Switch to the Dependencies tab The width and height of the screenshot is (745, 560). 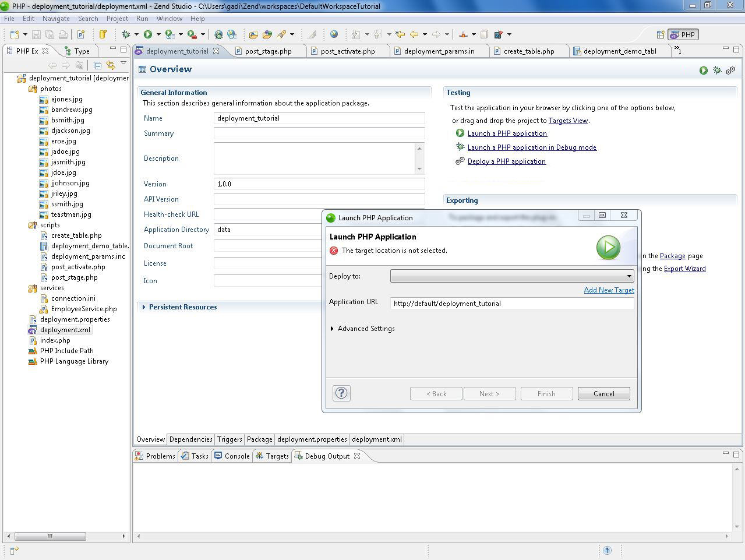191,439
